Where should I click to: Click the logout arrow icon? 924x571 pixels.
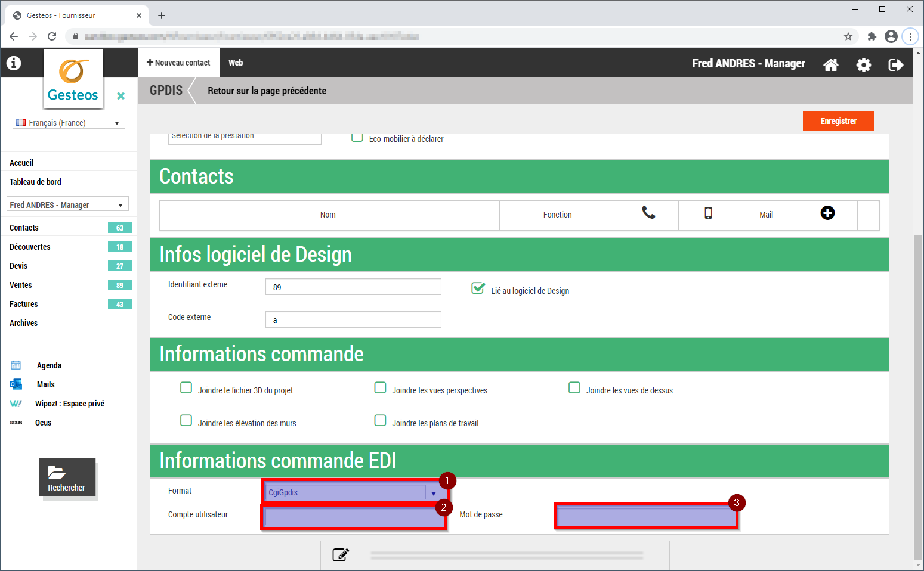tap(895, 64)
